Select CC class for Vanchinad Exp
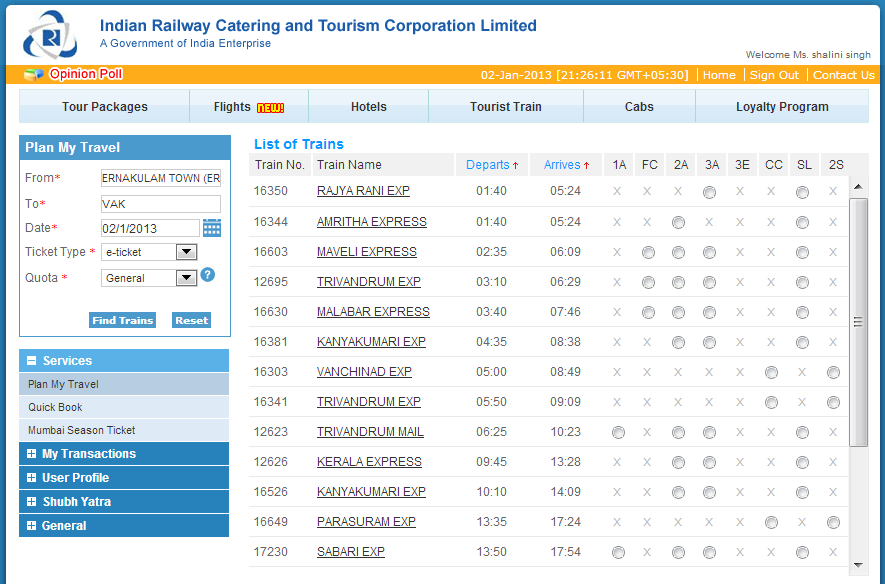The image size is (885, 584). tap(771, 372)
